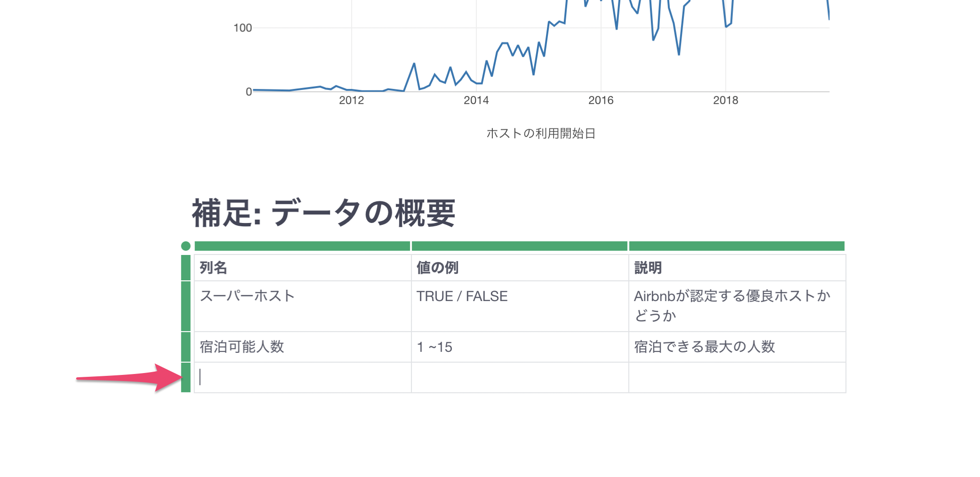Click the 補足: データの概要 heading

pos(324,213)
